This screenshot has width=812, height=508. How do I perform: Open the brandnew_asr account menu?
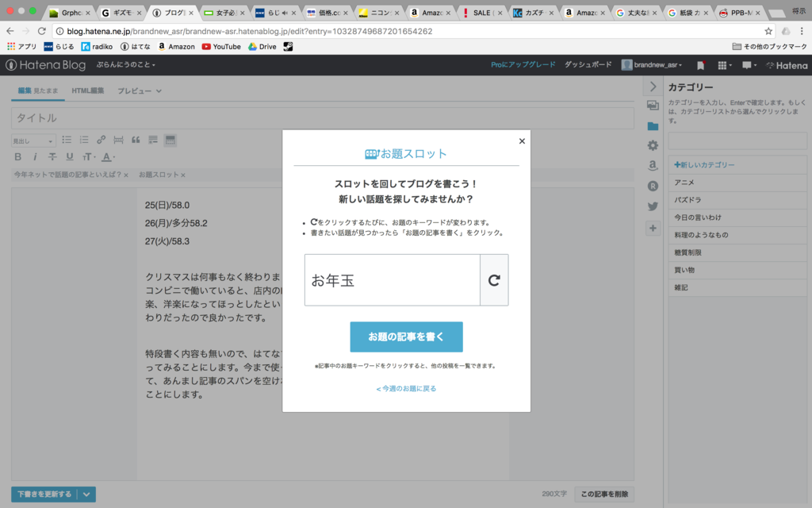point(652,65)
